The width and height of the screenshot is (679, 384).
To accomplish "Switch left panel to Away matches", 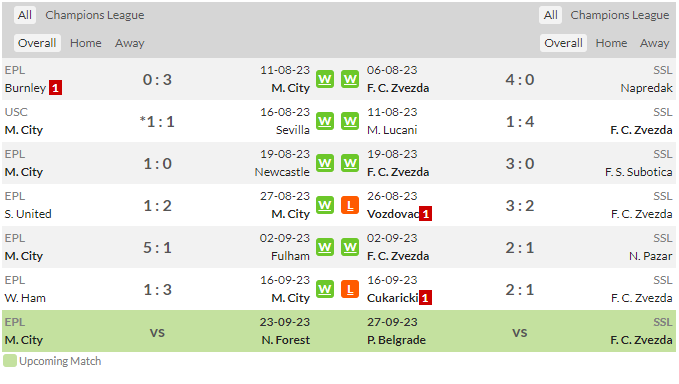I will pos(129,43).
